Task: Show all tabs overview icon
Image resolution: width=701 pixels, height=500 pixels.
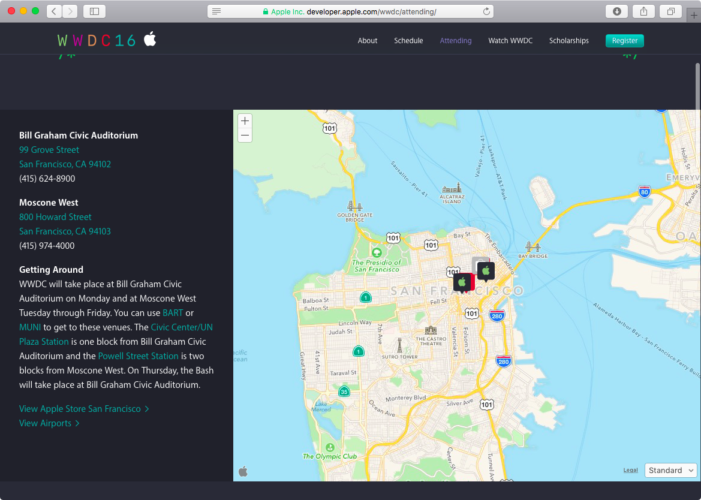Action: pyautogui.click(x=671, y=11)
